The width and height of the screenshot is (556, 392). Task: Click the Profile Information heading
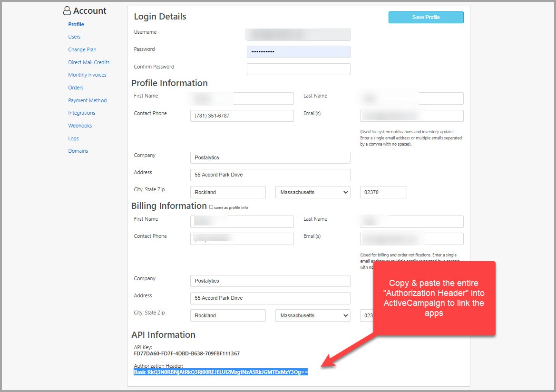[169, 83]
